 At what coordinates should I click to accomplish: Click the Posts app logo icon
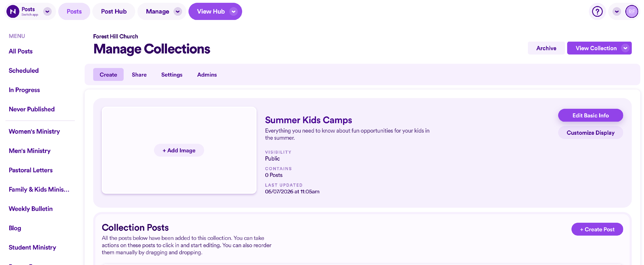pyautogui.click(x=13, y=12)
